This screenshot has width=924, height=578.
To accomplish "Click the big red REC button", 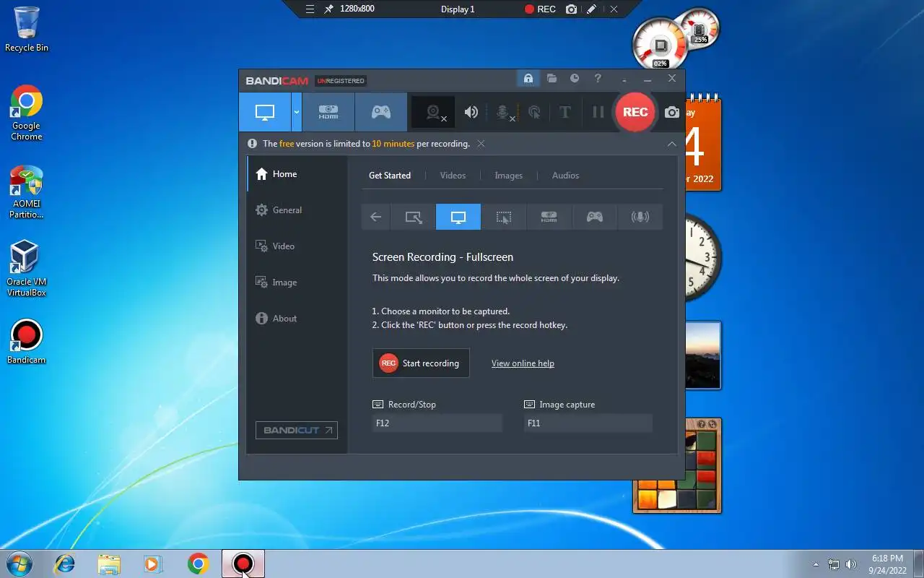I will [635, 112].
